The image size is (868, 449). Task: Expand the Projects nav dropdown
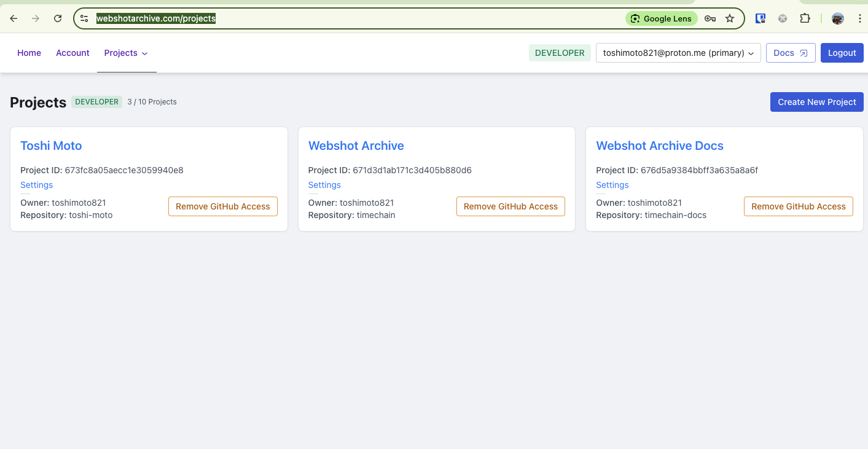click(x=127, y=53)
